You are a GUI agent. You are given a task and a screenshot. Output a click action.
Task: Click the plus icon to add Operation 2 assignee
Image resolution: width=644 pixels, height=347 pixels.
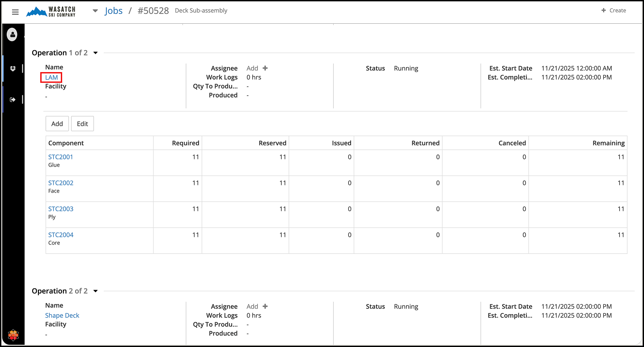265,306
